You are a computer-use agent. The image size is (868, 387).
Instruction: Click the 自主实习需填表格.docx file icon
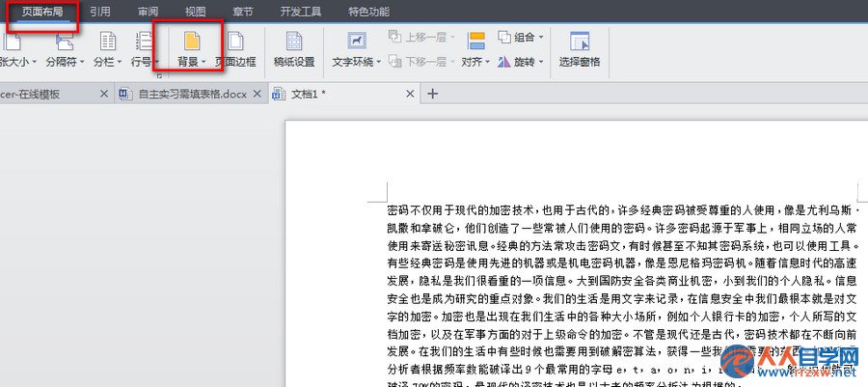(126, 95)
